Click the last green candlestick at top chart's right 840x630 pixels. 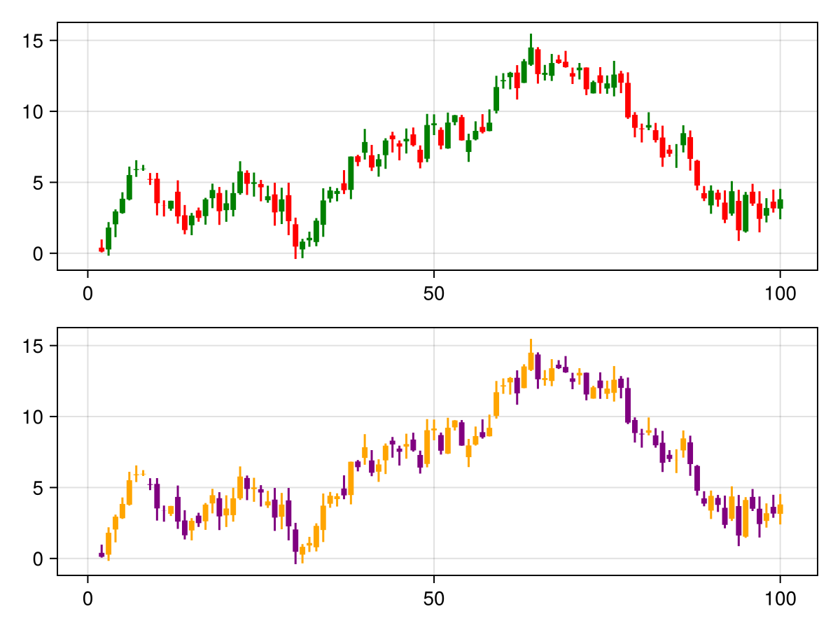pos(780,204)
